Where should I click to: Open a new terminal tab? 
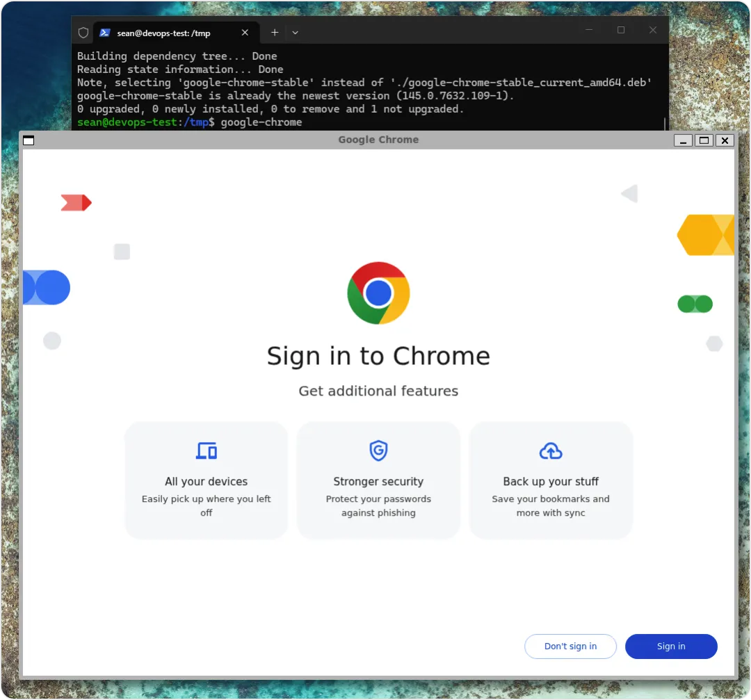[x=275, y=33]
